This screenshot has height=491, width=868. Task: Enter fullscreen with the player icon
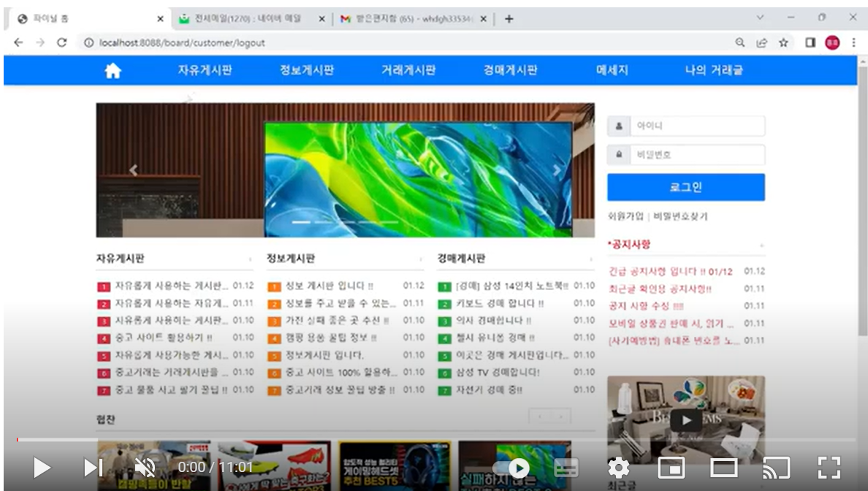point(829,468)
